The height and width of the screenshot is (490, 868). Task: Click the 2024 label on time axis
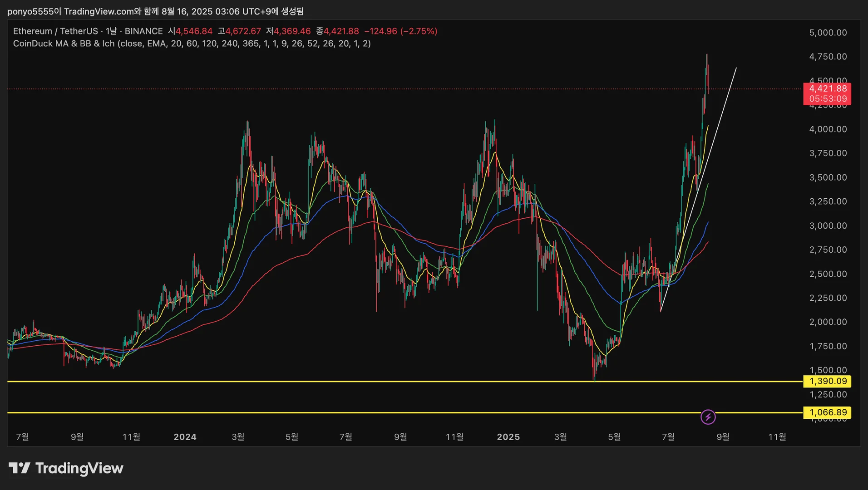[185, 437]
